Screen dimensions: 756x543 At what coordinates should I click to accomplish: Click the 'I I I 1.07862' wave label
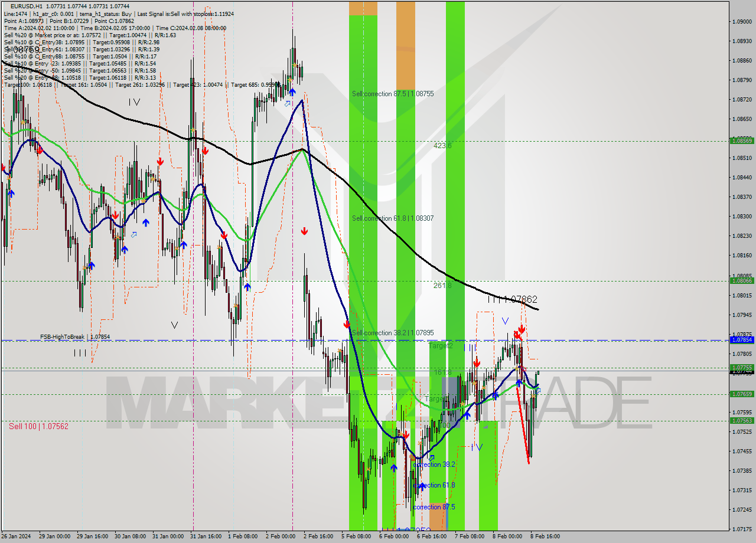512,299
